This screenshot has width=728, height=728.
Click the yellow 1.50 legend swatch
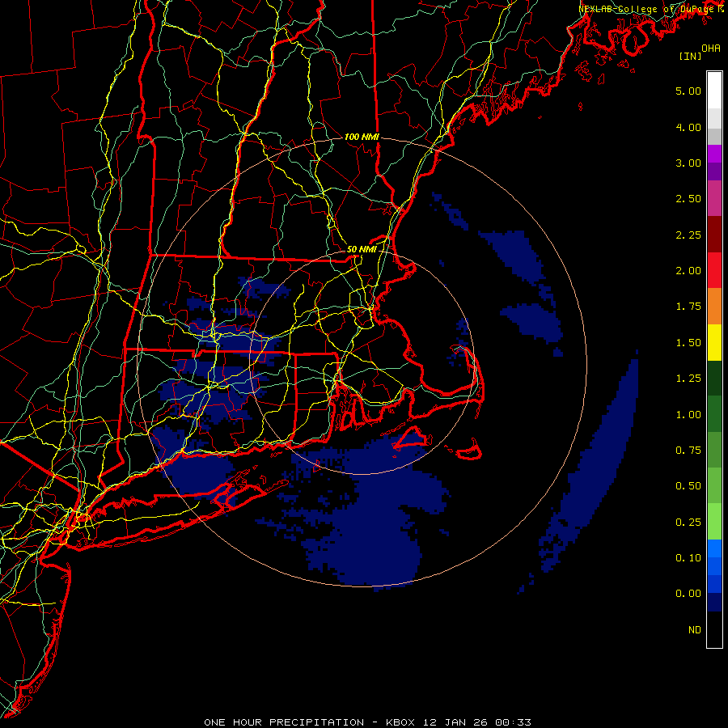pos(714,342)
